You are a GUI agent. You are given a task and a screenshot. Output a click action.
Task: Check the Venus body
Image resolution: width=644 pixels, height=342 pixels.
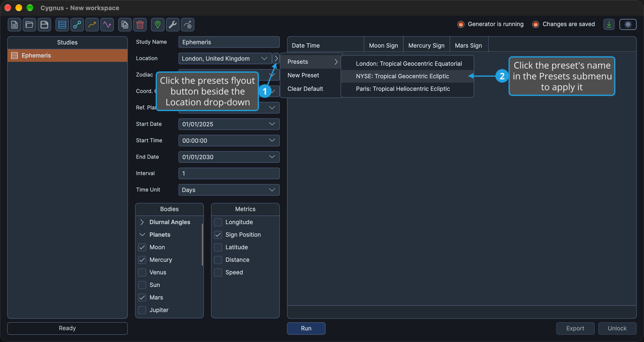tap(142, 272)
